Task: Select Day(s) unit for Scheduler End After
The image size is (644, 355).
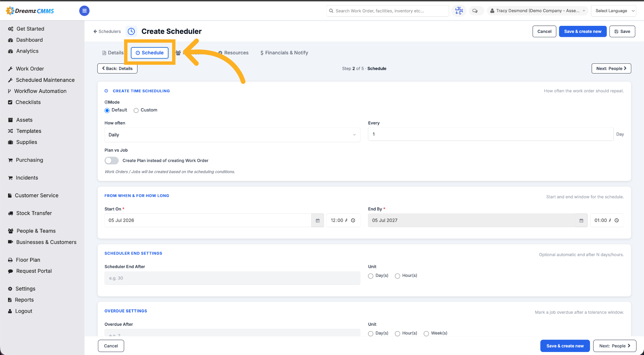Action: click(371, 276)
